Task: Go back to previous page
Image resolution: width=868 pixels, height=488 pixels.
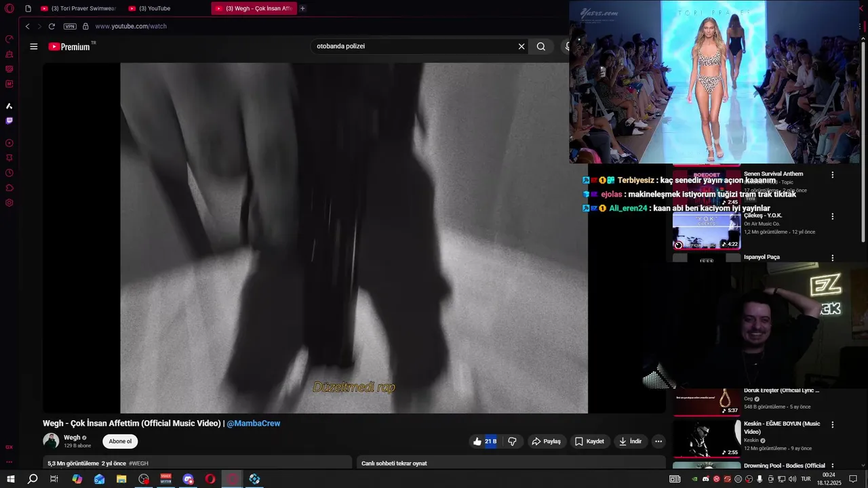Action: tap(27, 26)
